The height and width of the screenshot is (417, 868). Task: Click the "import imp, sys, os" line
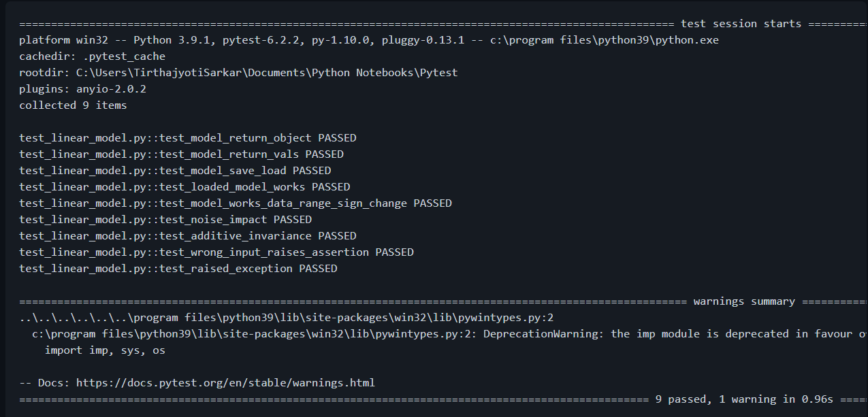105,350
